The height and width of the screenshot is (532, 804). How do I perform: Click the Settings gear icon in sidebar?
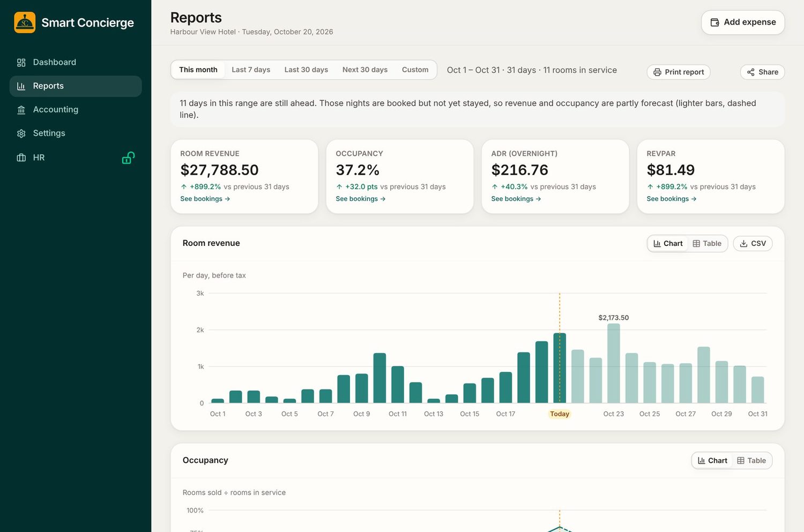coord(21,133)
